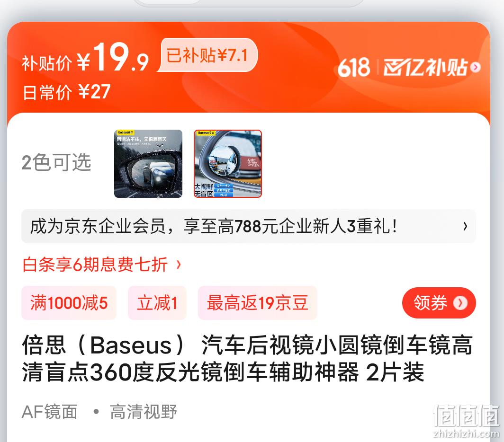Screen dimensions: 504x442
Task: Tap the 2色可选 label
Action: 56,162
